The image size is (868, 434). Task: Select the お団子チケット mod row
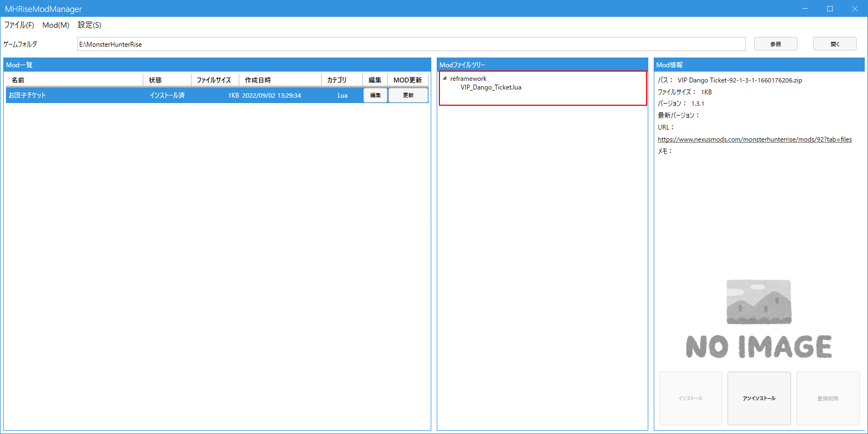point(217,95)
